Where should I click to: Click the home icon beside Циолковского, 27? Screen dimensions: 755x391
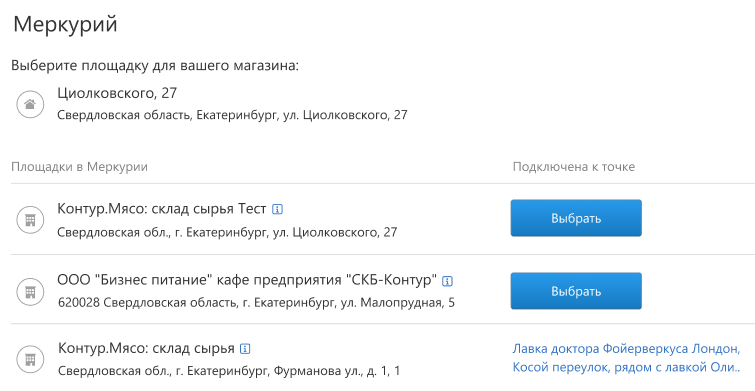30,104
